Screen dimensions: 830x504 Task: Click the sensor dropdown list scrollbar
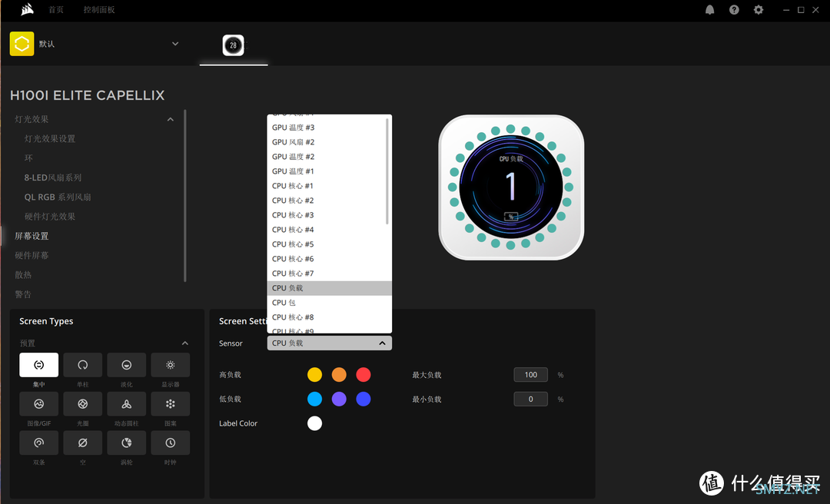(x=387, y=171)
